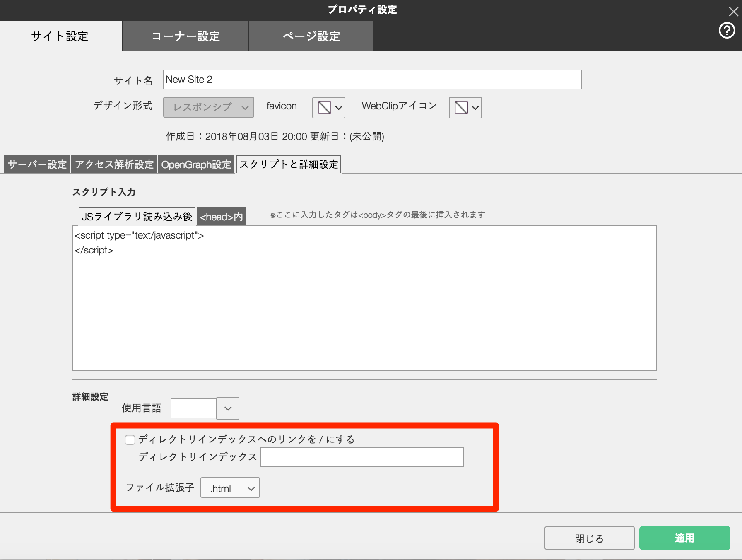Switch to サイト設定 tab
The height and width of the screenshot is (560, 742).
[60, 36]
